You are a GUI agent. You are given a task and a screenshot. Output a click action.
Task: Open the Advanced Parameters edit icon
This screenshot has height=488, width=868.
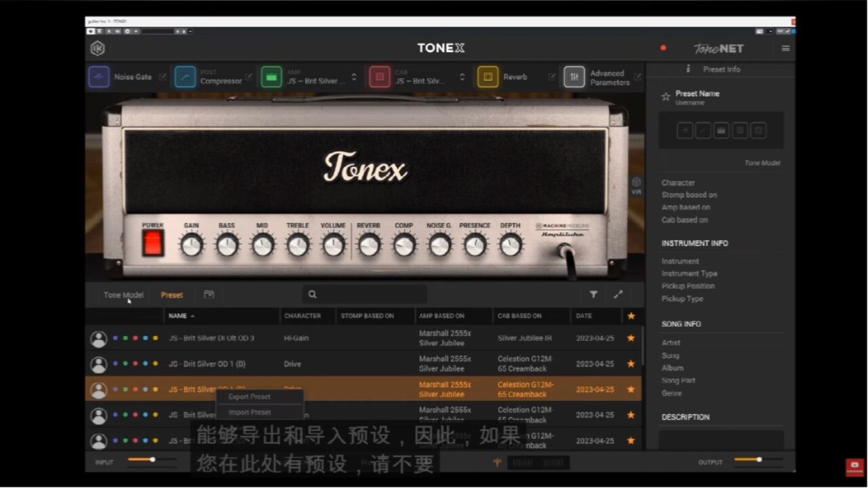pyautogui.click(x=638, y=77)
